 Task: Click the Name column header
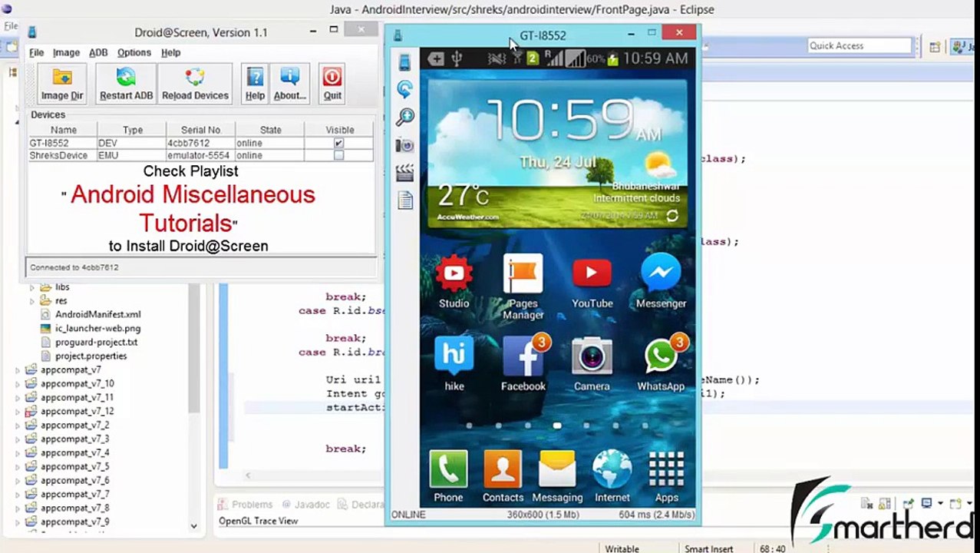(63, 130)
